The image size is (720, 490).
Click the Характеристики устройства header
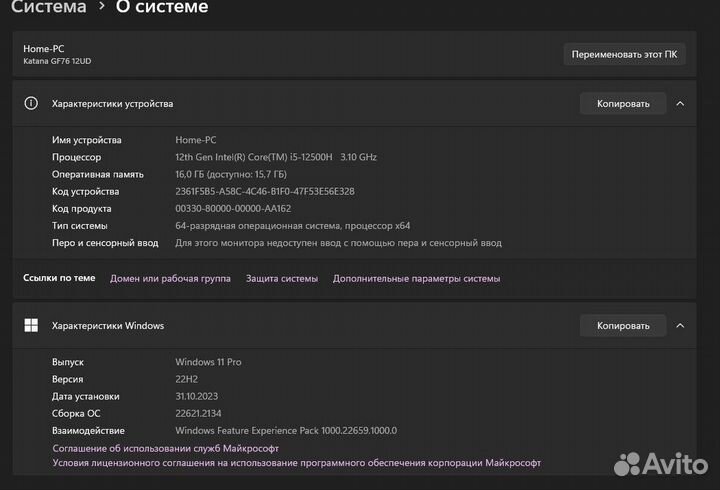point(112,104)
